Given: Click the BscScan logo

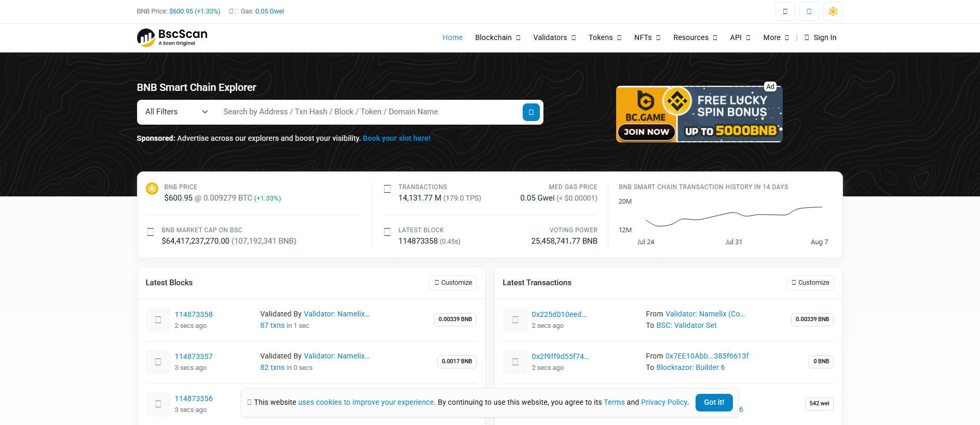Looking at the screenshot, I should tap(172, 37).
